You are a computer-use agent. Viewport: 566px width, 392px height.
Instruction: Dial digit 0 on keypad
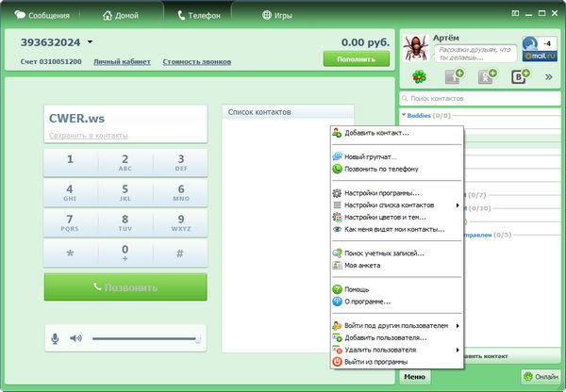[125, 253]
